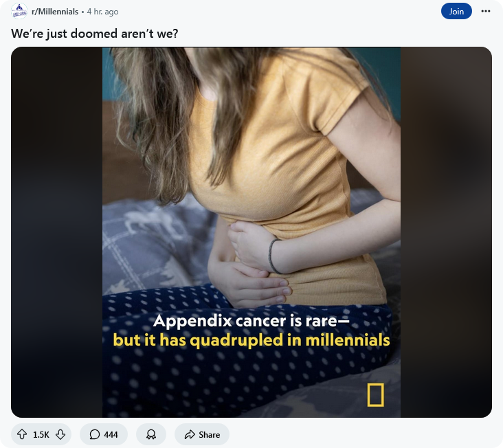Open the post titled 'We're just doomed aren't we?'
The height and width of the screenshot is (448, 503).
pos(94,34)
